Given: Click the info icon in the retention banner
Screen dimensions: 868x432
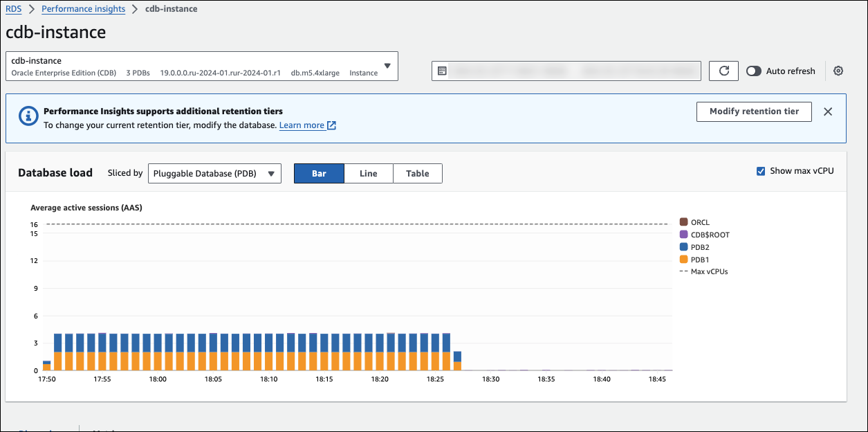Looking at the screenshot, I should [x=28, y=116].
